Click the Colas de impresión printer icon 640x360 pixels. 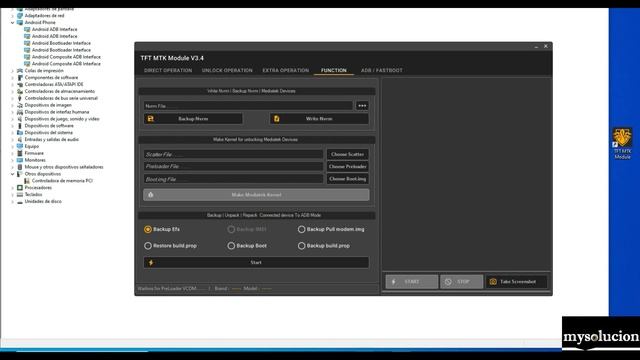click(x=20, y=71)
